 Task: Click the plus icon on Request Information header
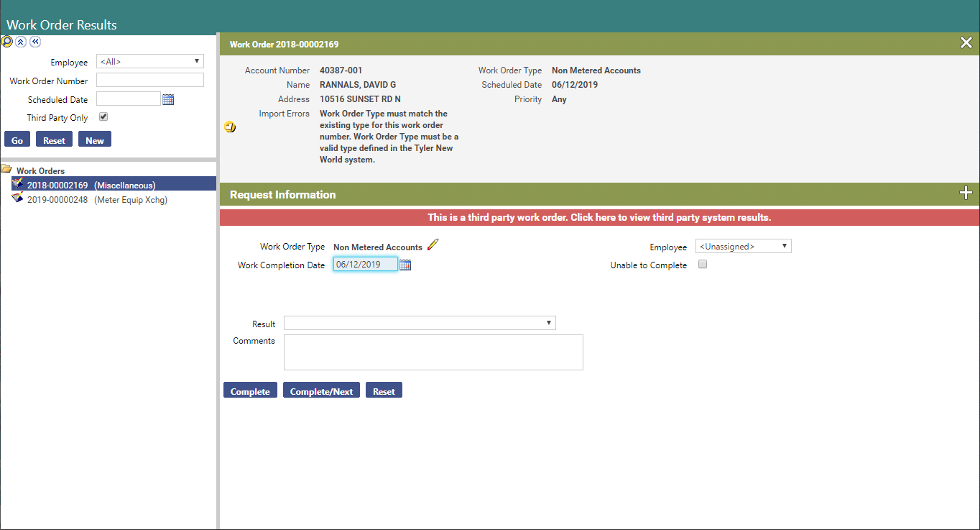coord(966,193)
